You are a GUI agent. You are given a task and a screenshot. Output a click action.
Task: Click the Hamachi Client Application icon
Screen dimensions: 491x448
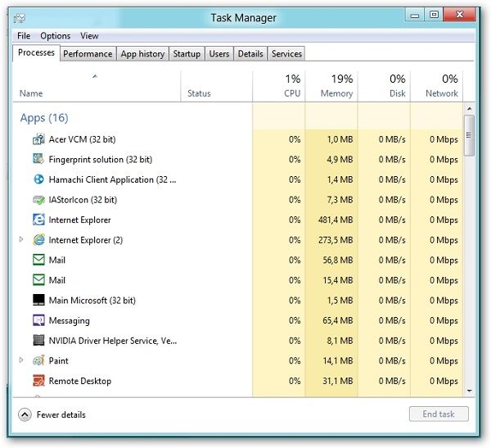point(38,180)
